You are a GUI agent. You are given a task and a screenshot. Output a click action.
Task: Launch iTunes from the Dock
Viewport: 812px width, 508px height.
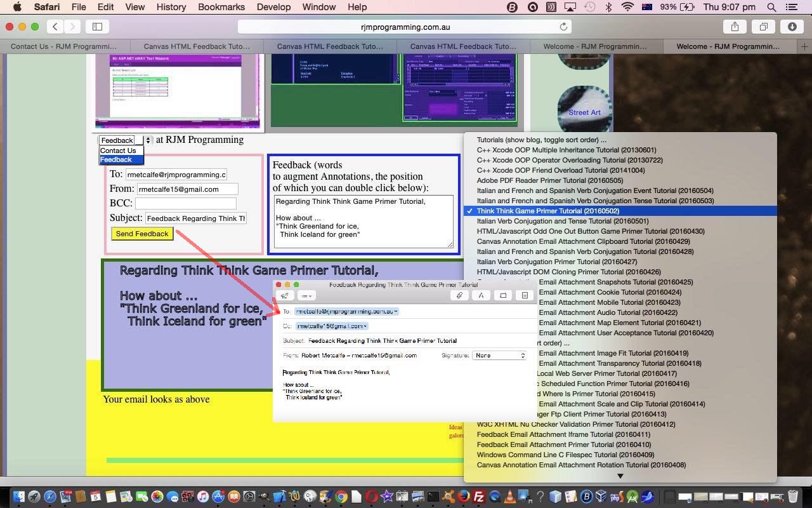pos(203,497)
